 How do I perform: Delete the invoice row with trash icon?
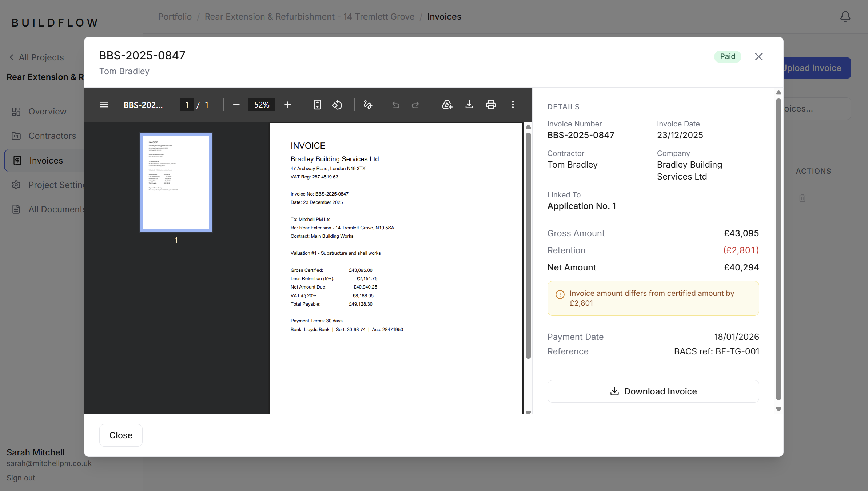click(x=802, y=198)
